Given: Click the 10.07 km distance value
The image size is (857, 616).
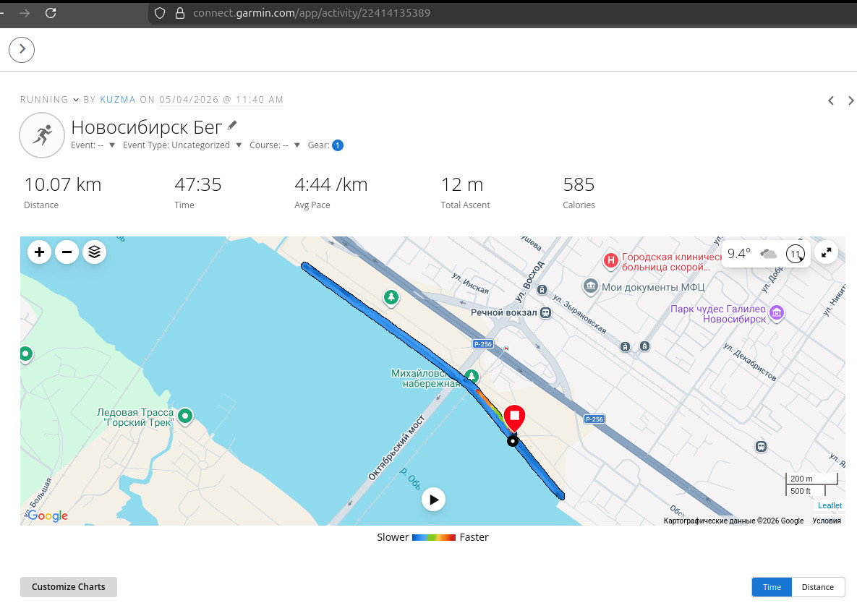Looking at the screenshot, I should tap(62, 185).
